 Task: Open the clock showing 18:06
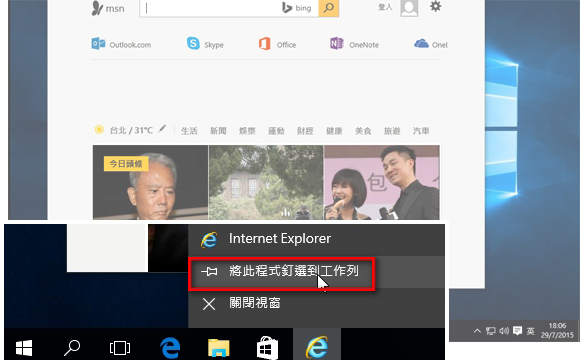[x=557, y=330]
